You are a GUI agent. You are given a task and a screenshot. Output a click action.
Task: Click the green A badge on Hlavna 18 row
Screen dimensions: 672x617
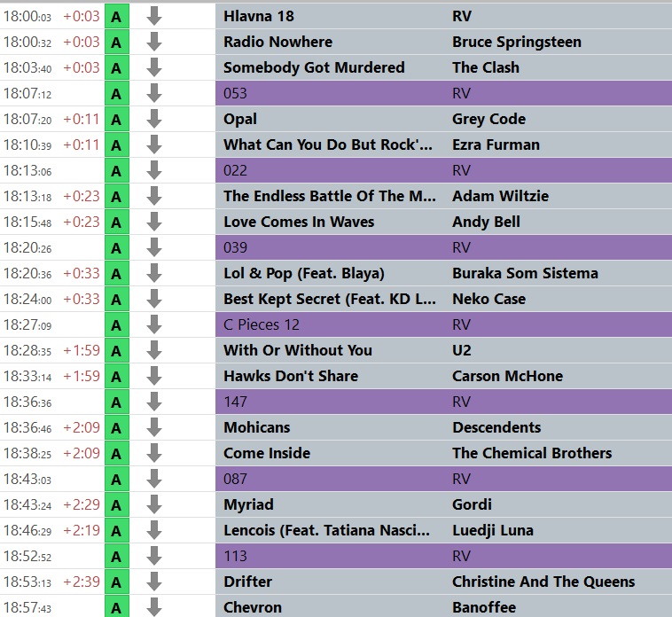[x=117, y=17]
